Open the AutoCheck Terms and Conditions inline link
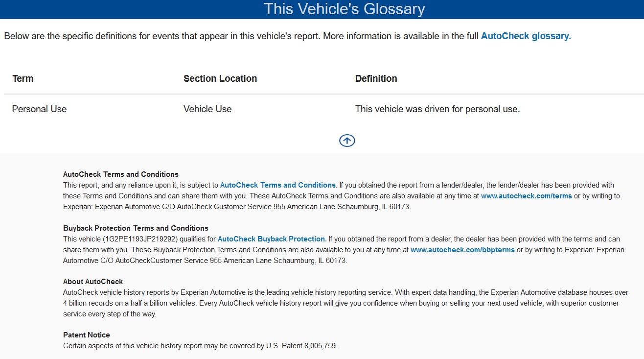This screenshot has height=359, width=644. pyautogui.click(x=278, y=185)
